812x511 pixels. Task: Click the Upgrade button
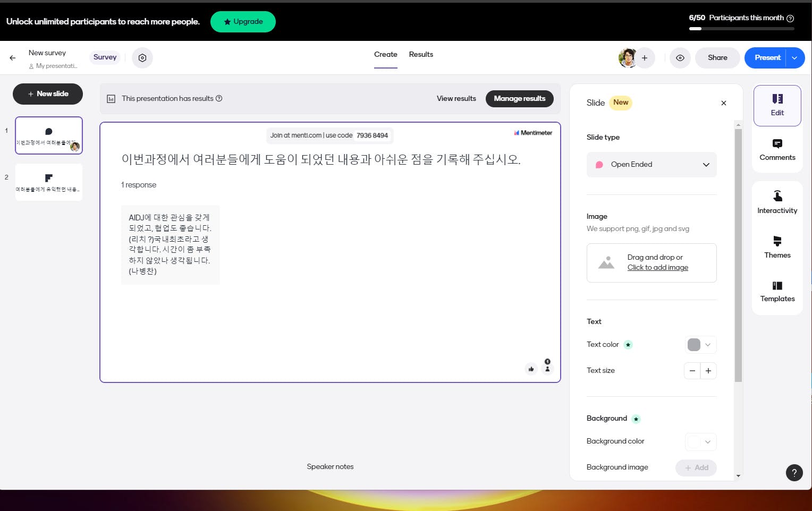(x=243, y=22)
